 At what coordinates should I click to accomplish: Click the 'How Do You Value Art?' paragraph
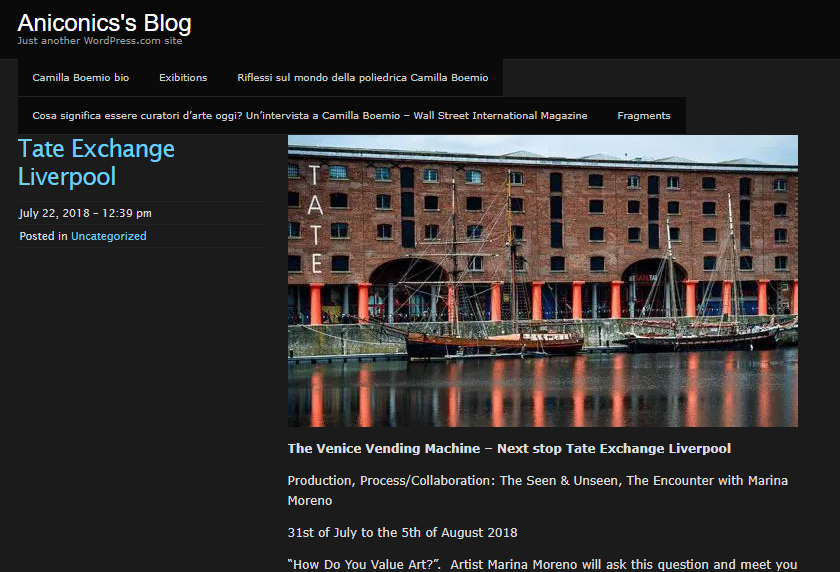542,565
